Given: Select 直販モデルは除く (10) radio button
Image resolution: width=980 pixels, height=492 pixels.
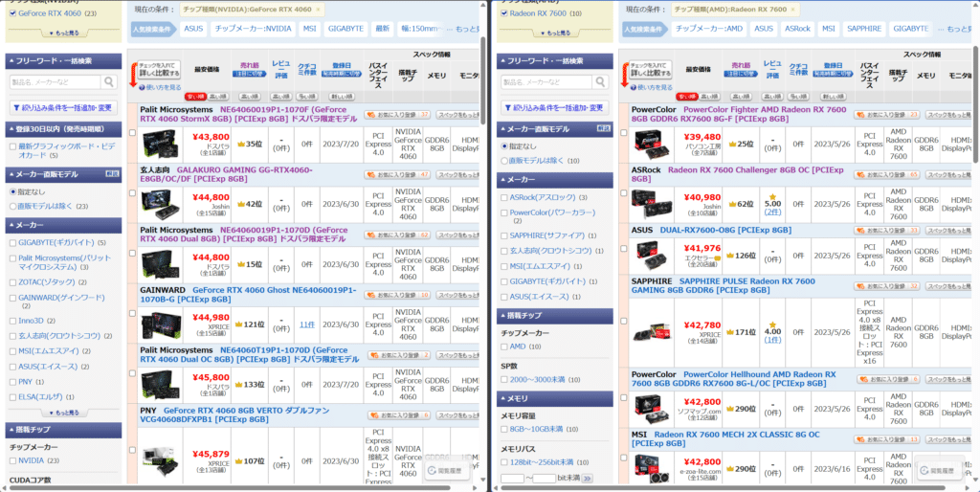Looking at the screenshot, I should pos(504,161).
